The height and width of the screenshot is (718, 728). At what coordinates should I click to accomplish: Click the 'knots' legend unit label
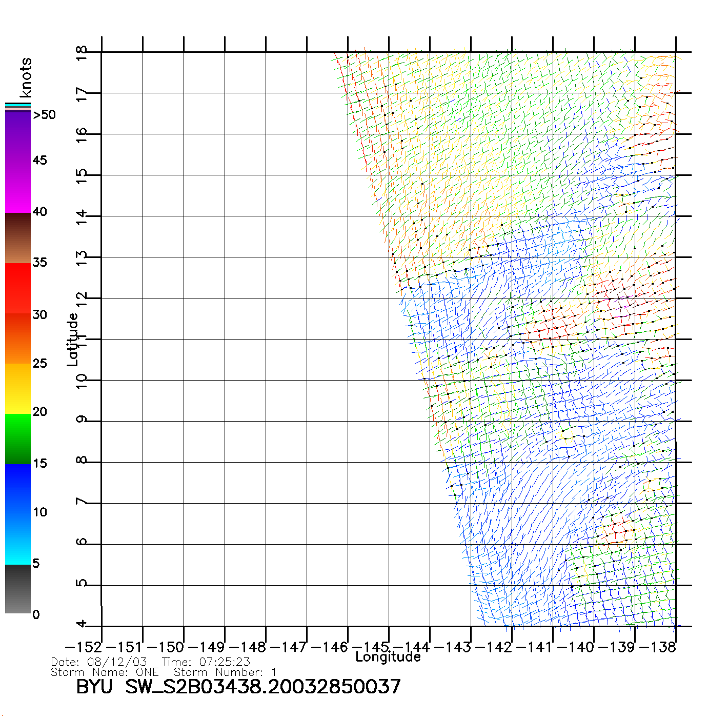click(x=26, y=78)
